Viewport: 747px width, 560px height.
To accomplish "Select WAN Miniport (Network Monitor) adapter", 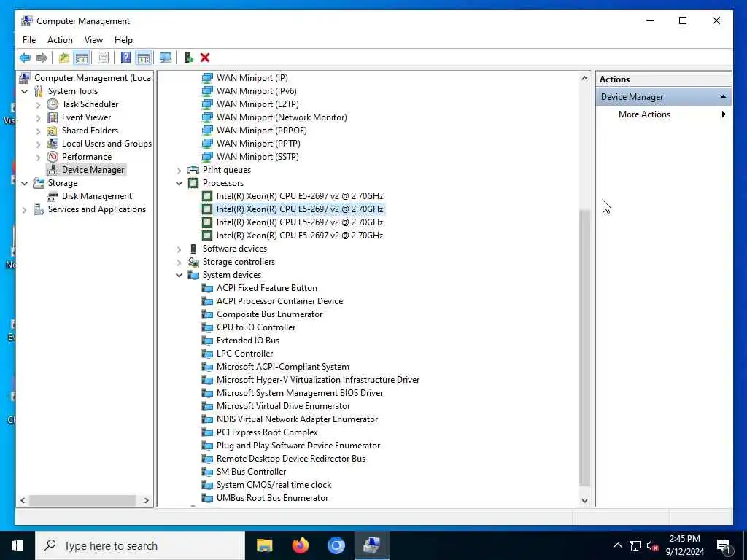I will coord(282,117).
